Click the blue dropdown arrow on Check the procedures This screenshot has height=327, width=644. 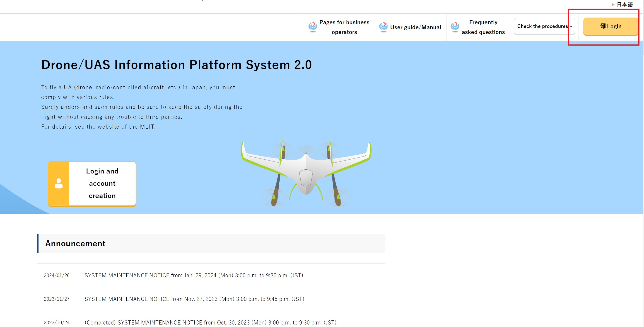tap(571, 27)
